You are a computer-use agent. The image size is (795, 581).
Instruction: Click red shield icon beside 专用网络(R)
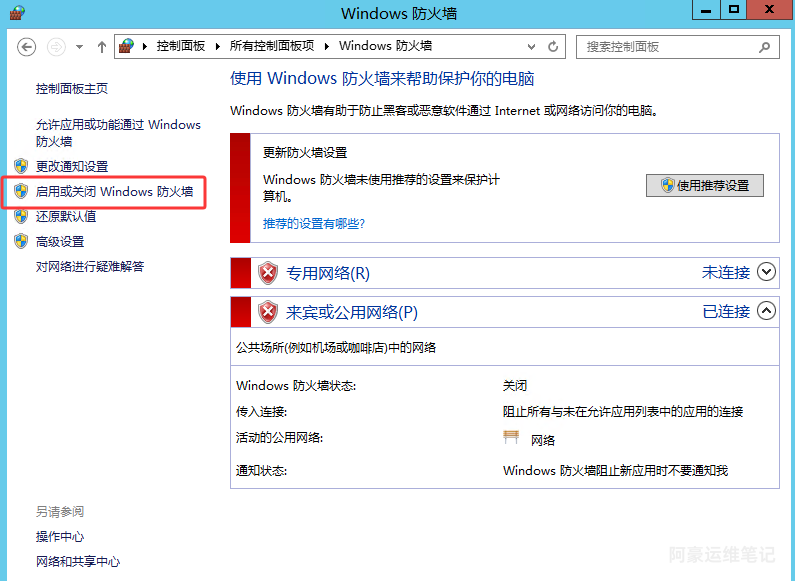[268, 273]
